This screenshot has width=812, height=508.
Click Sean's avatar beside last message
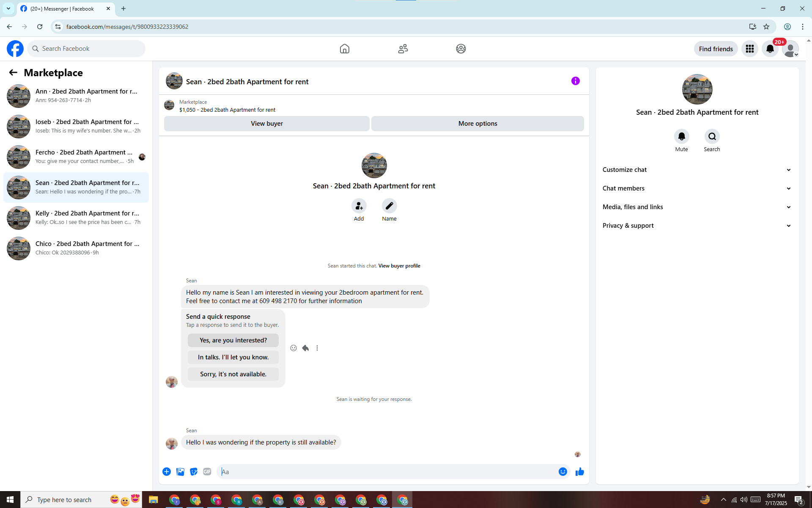[172, 443]
